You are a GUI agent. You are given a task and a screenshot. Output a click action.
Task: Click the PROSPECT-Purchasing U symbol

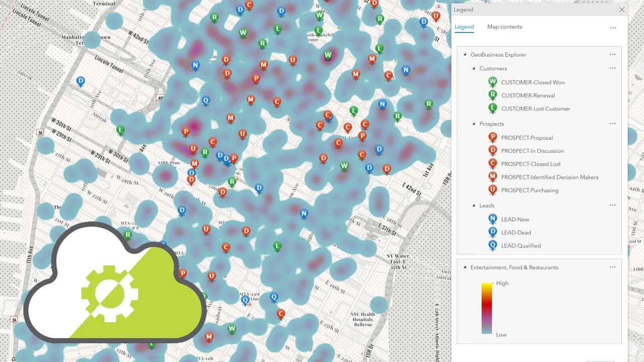pyautogui.click(x=493, y=190)
